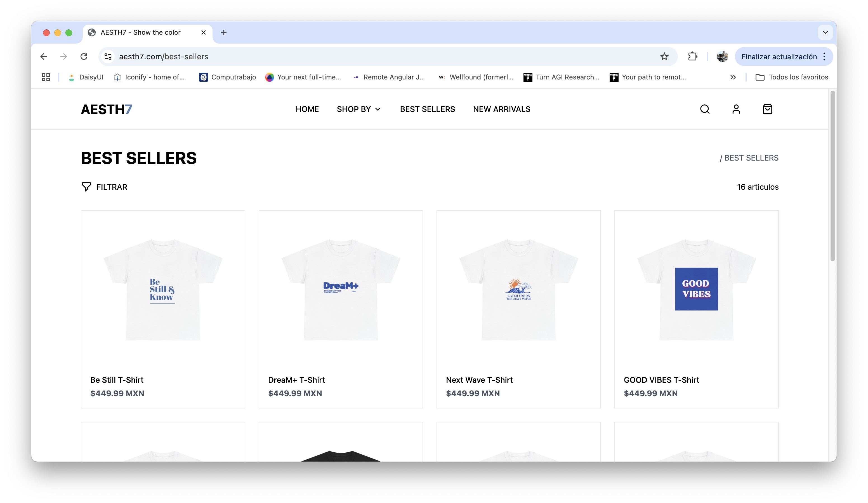Open Your path to remot... bookmark

(x=648, y=77)
